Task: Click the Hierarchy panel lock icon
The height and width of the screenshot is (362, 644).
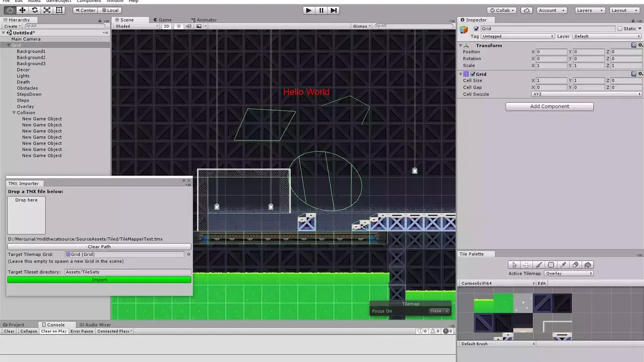Action: click(x=100, y=20)
